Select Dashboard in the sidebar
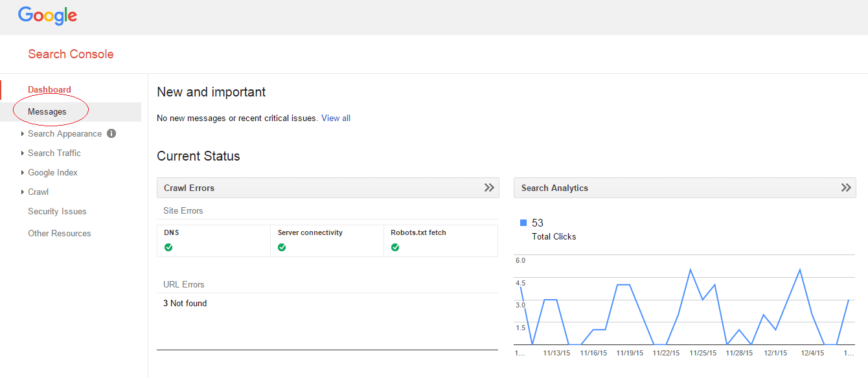 (49, 89)
